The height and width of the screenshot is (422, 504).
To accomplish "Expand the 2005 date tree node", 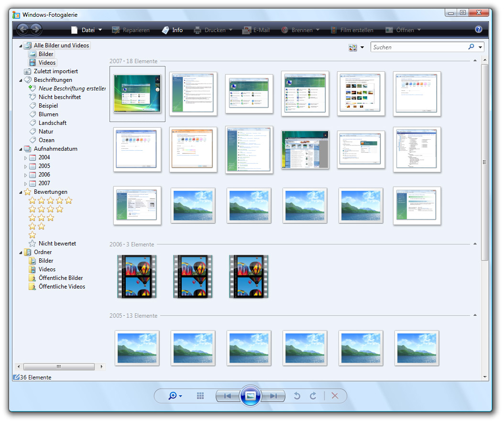I will point(26,166).
